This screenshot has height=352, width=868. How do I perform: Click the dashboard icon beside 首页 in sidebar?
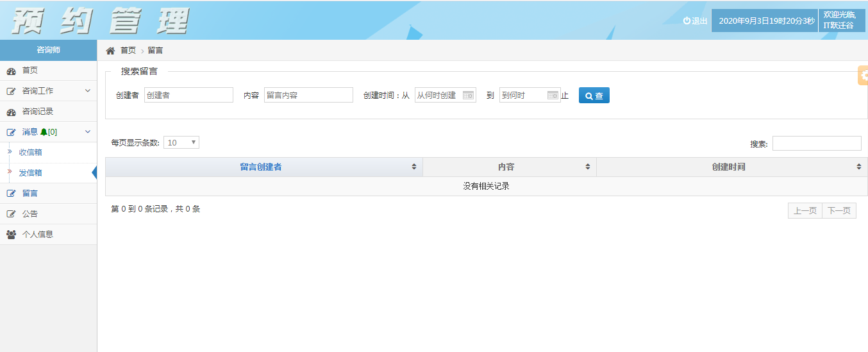[11, 71]
